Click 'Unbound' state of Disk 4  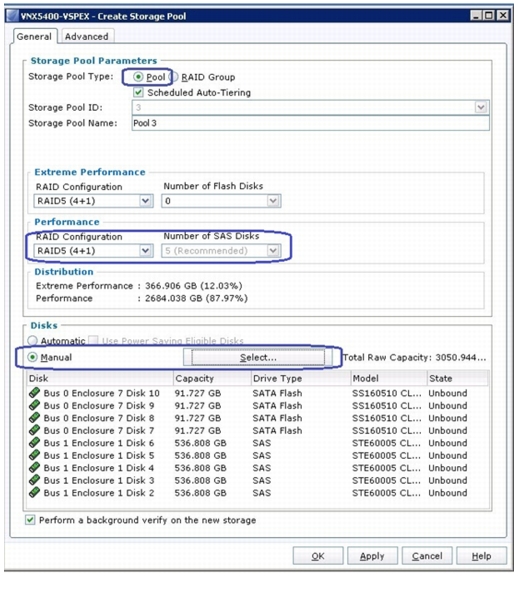pyautogui.click(x=448, y=467)
